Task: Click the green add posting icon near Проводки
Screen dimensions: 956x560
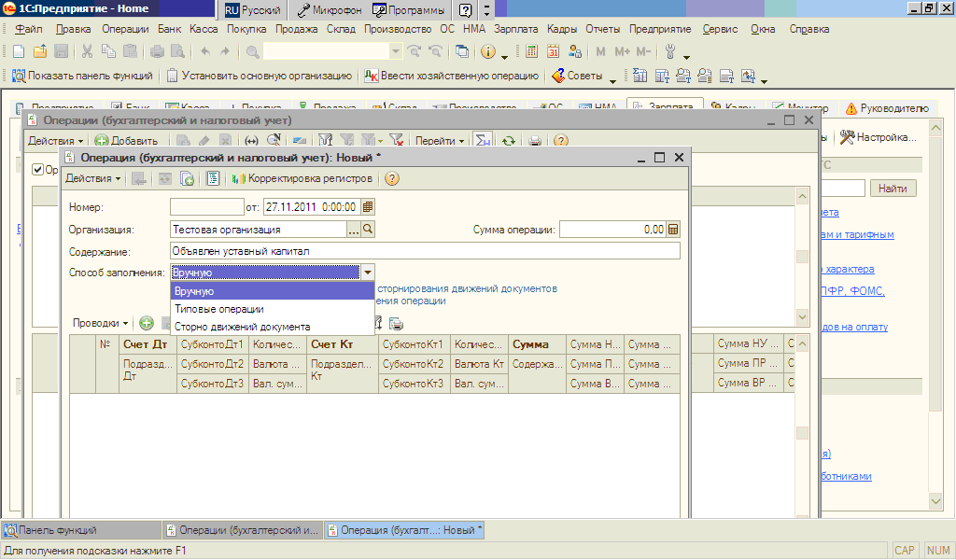Action: pyautogui.click(x=147, y=323)
